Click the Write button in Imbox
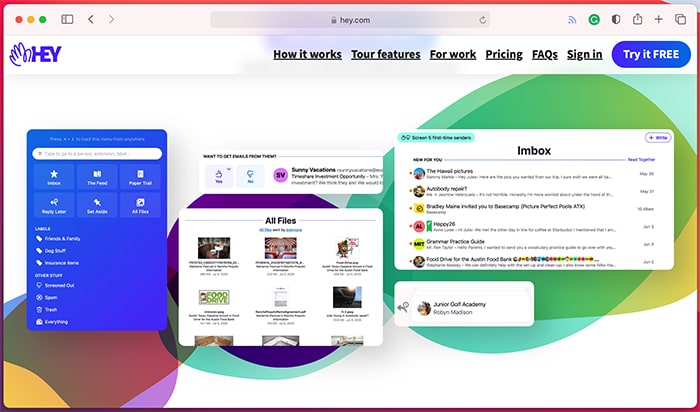Viewport: 700px width, 412px height. click(x=658, y=137)
